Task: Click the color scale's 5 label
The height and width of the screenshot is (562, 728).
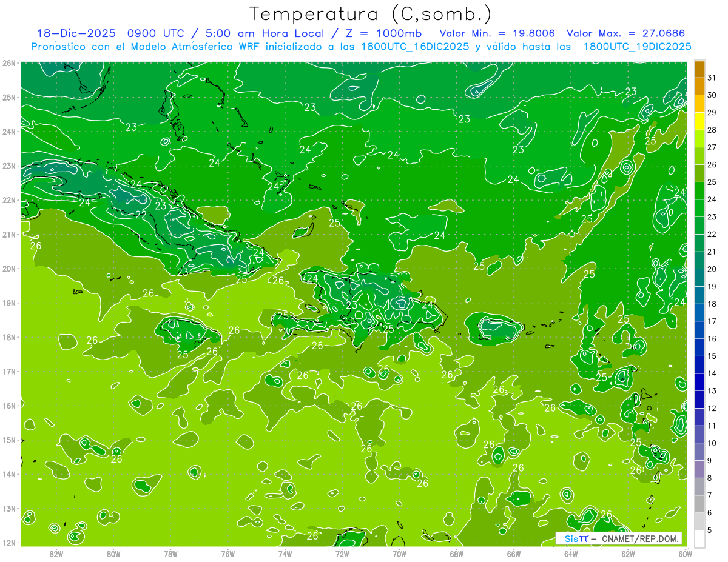Action: [710, 530]
